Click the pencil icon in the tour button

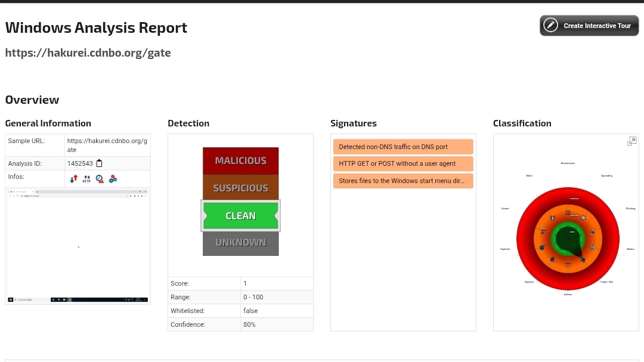click(x=551, y=26)
